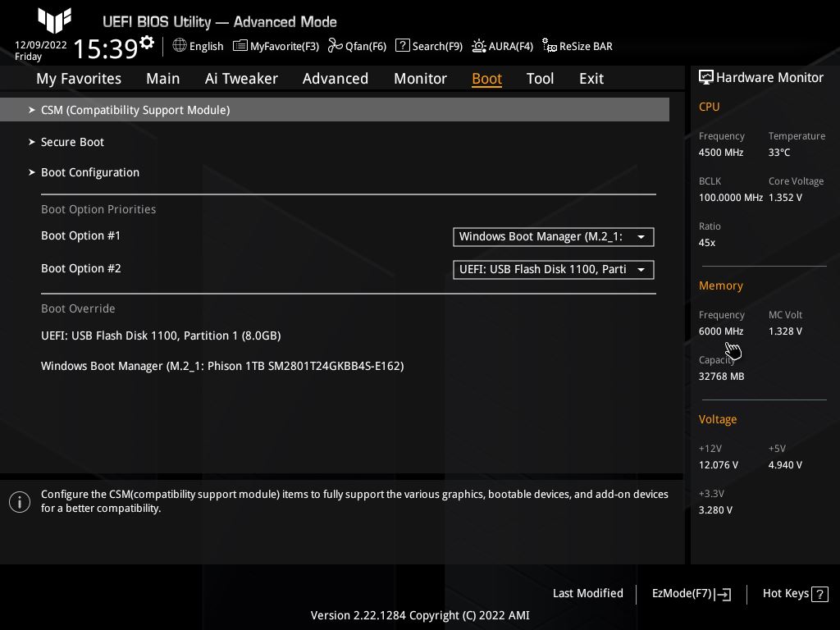840x630 pixels.
Task: Click the Hardware Monitor display icon
Action: 706,77
